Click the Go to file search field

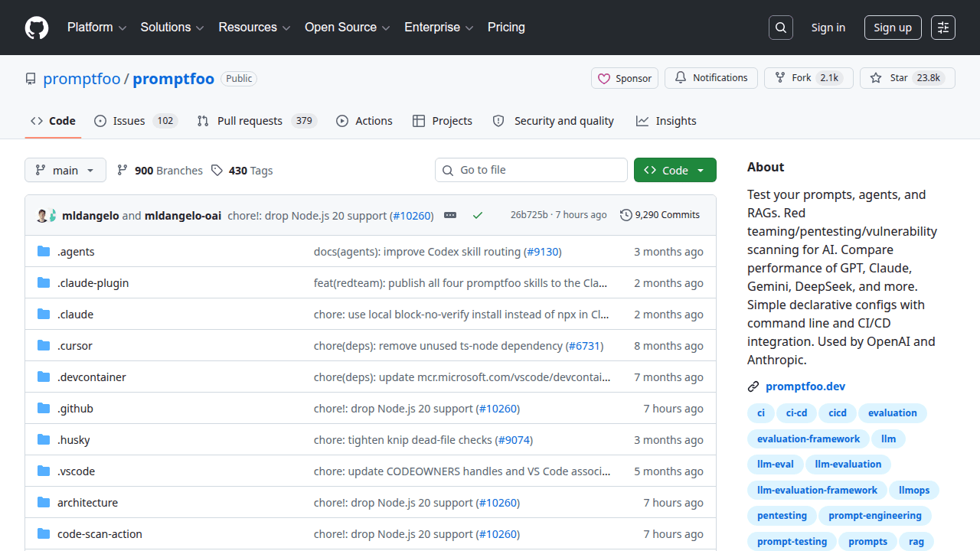(x=531, y=170)
